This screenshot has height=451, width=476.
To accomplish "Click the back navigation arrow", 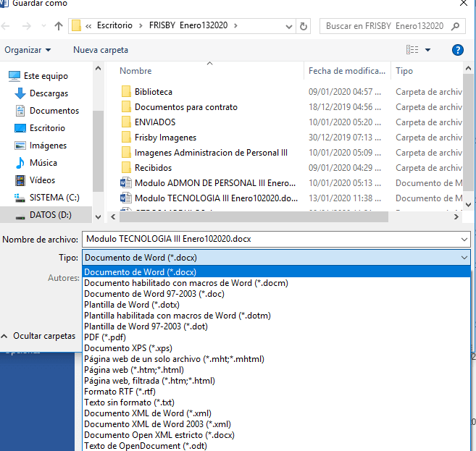I will click(x=6, y=26).
